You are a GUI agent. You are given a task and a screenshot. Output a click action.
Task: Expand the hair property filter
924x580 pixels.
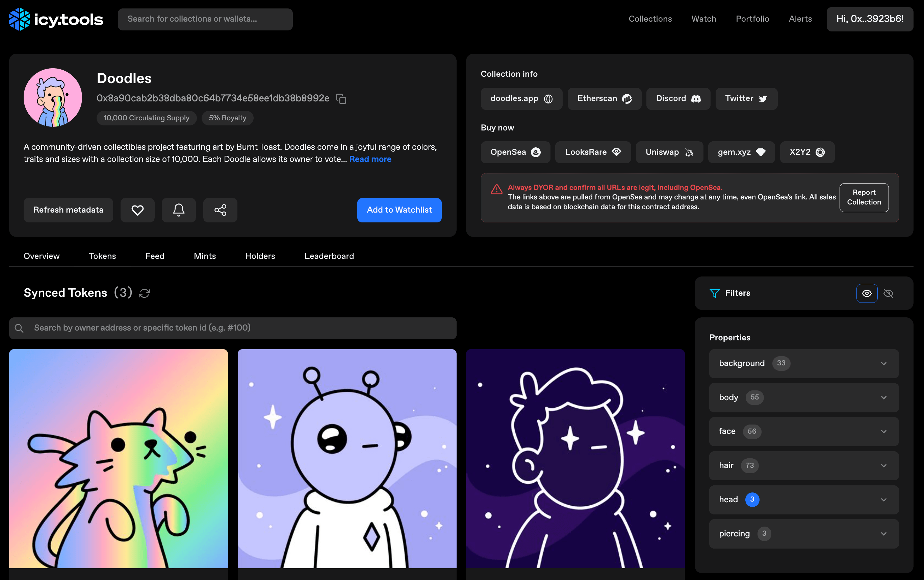(804, 465)
